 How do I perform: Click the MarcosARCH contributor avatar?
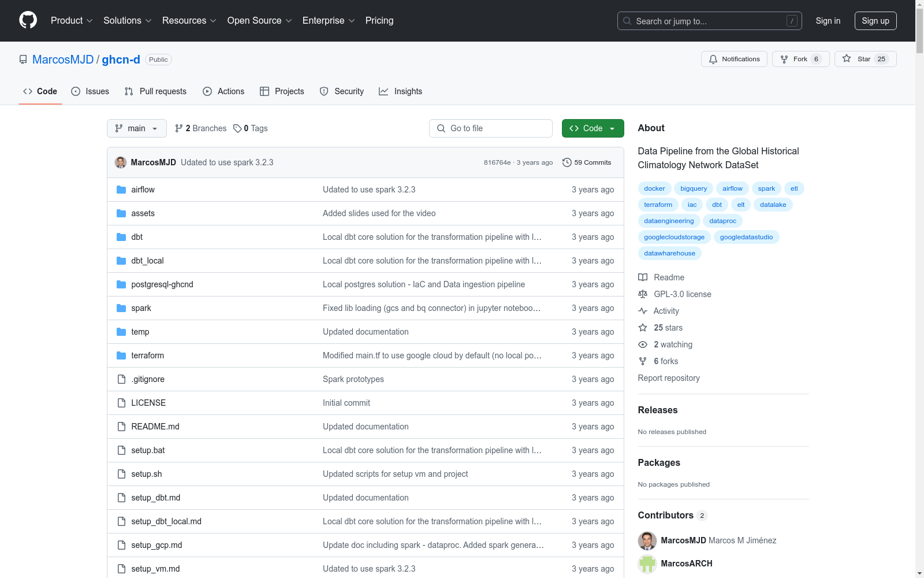click(647, 564)
